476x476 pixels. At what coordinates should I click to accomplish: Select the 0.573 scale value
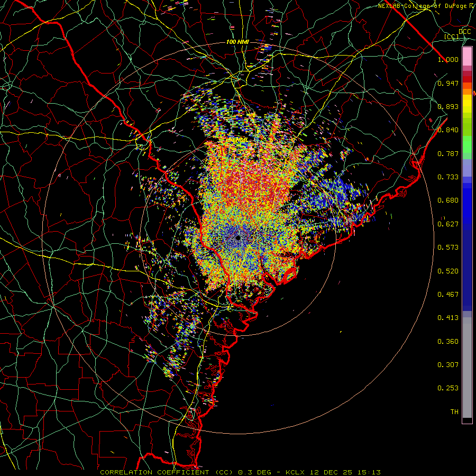pos(448,248)
